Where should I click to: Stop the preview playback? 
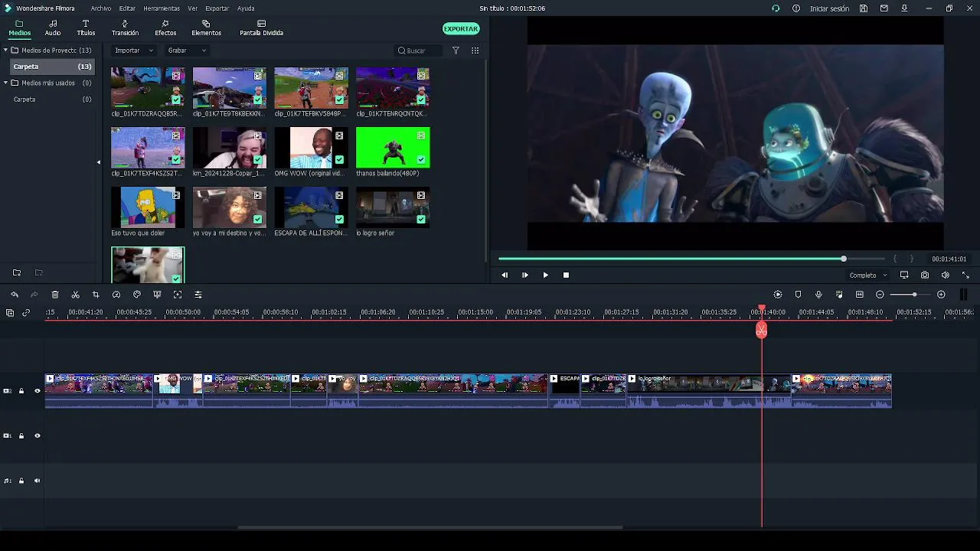[x=566, y=275]
